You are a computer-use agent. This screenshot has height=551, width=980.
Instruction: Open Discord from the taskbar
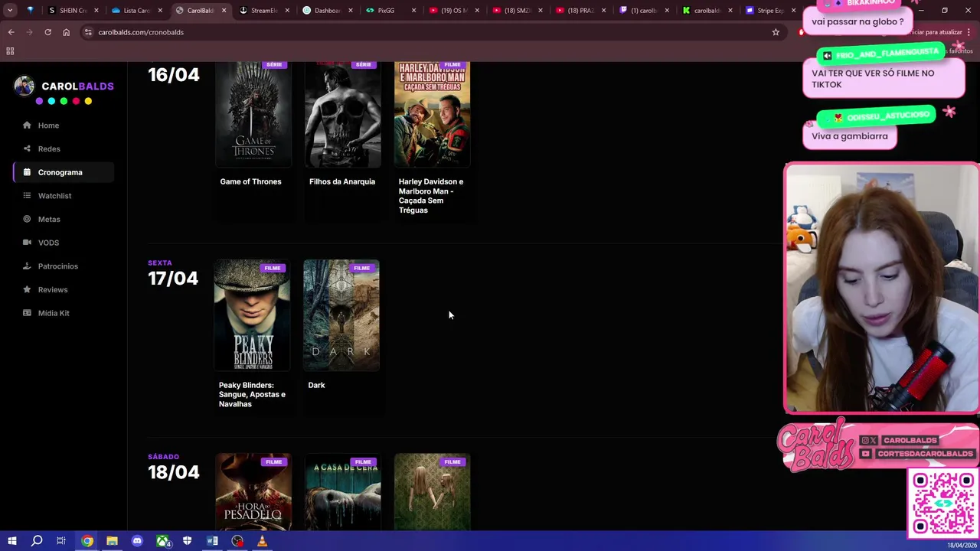[137, 541]
